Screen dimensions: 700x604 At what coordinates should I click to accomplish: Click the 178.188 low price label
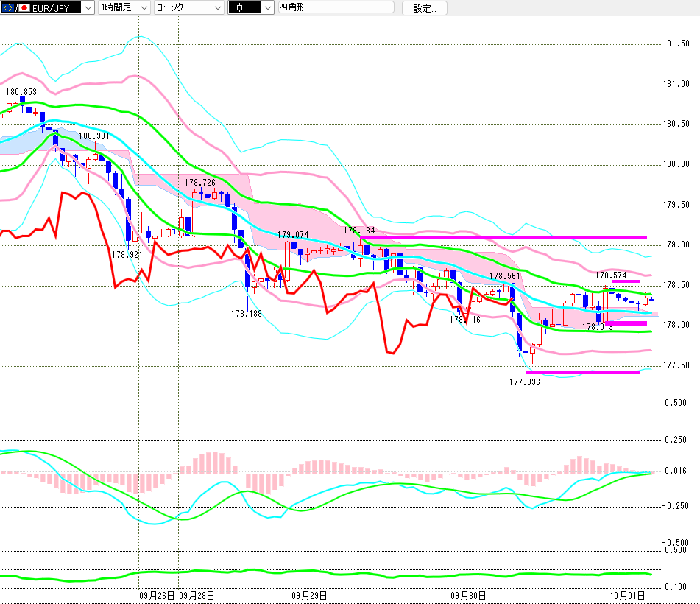click(247, 314)
